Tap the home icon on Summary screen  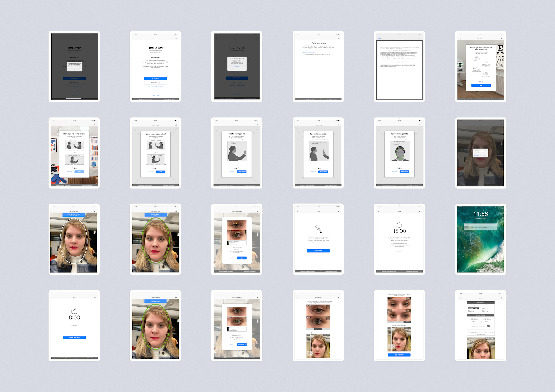(x=501, y=298)
